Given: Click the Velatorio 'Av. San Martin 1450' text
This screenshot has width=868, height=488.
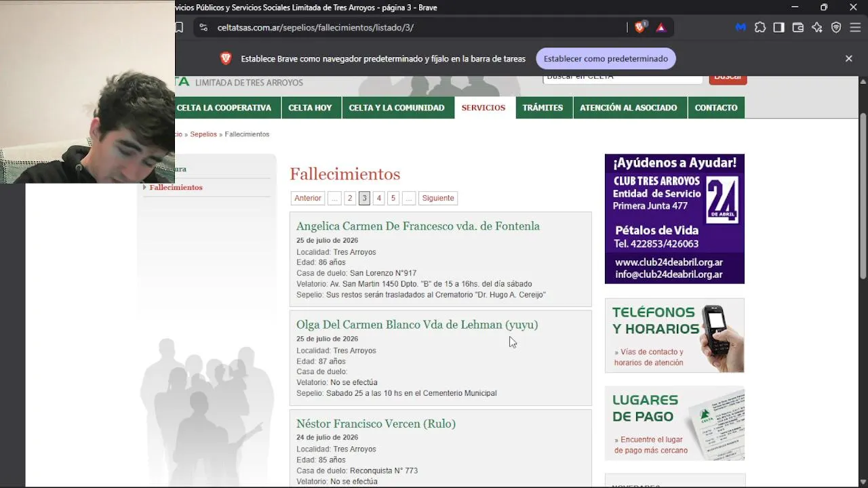Looking at the screenshot, I should [x=414, y=284].
